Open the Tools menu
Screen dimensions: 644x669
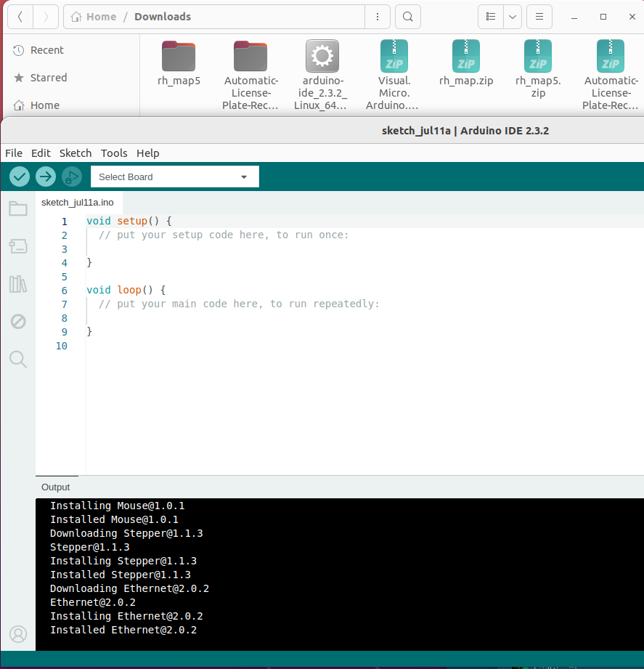(114, 153)
